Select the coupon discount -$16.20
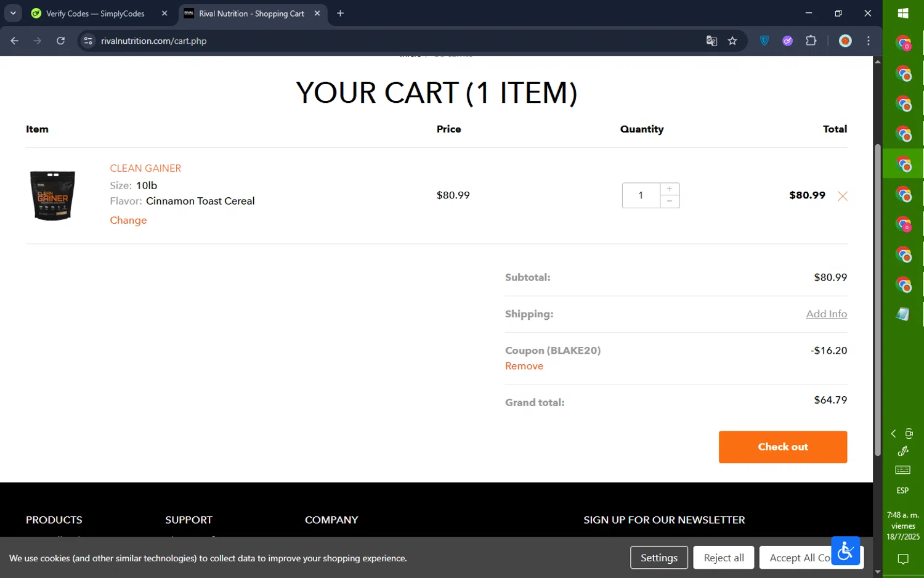 point(829,351)
